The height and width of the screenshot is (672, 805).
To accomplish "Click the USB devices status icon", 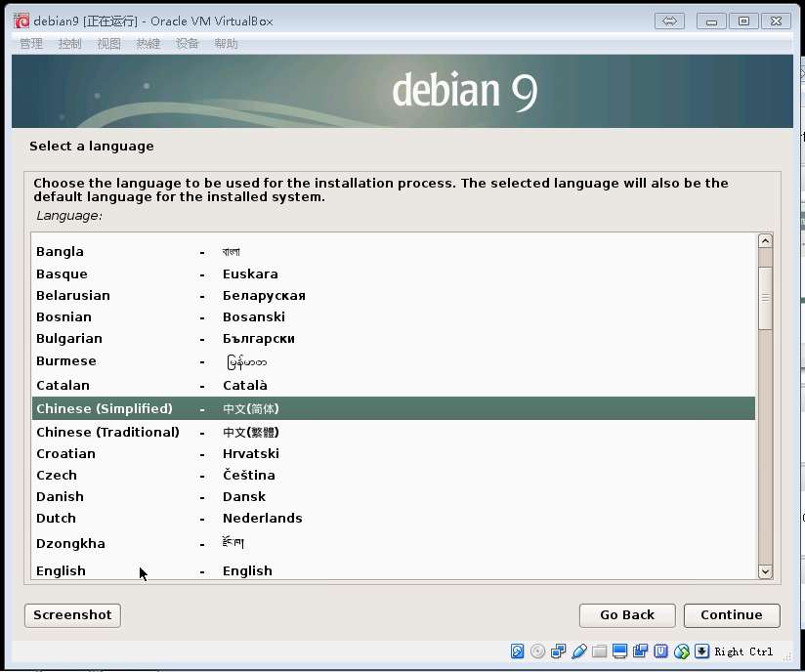I will click(578, 651).
